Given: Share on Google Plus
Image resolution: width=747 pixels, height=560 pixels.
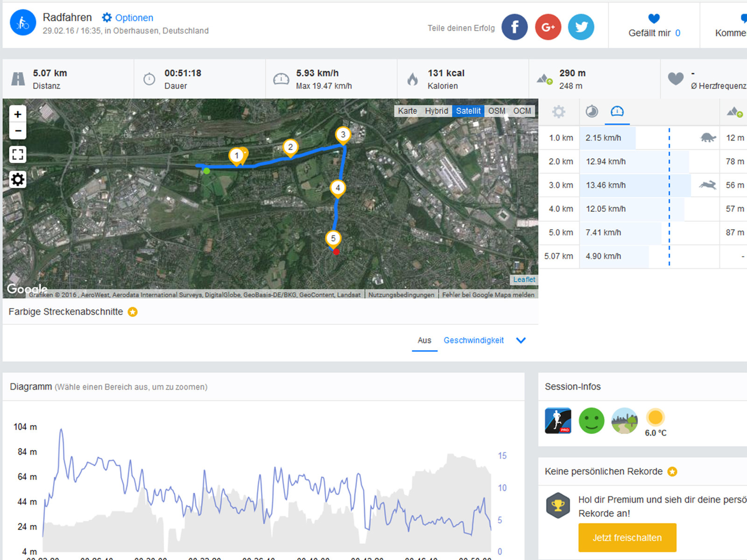Looking at the screenshot, I should click(x=548, y=27).
